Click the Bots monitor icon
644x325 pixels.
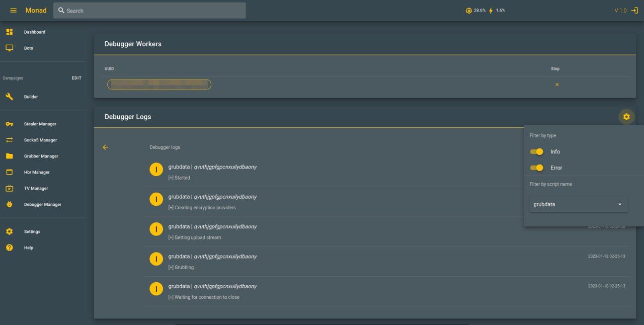[9, 48]
